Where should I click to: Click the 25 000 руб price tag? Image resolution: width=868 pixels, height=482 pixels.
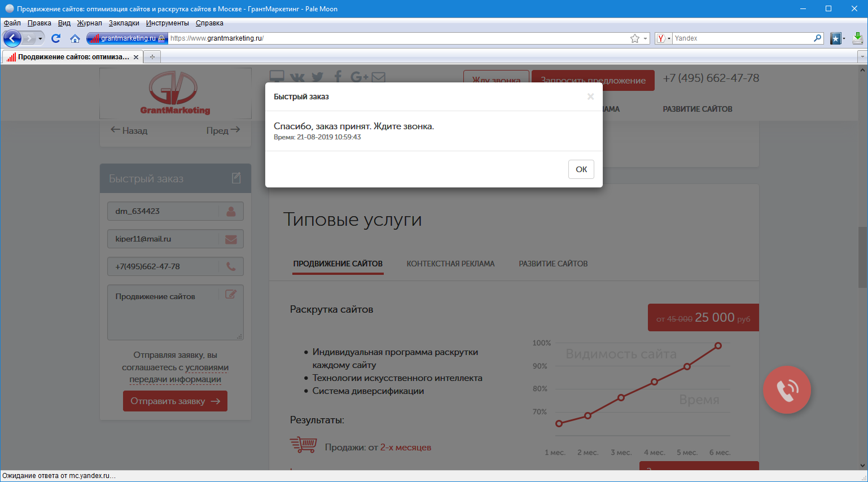tap(703, 317)
